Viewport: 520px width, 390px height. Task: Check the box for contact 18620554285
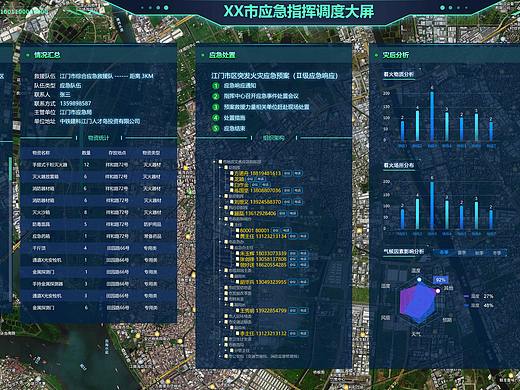(x=237, y=265)
